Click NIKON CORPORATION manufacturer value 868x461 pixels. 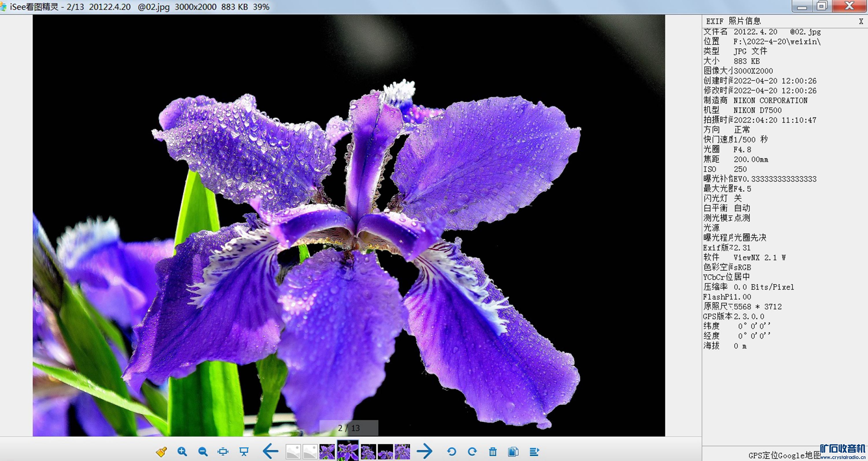tap(770, 100)
